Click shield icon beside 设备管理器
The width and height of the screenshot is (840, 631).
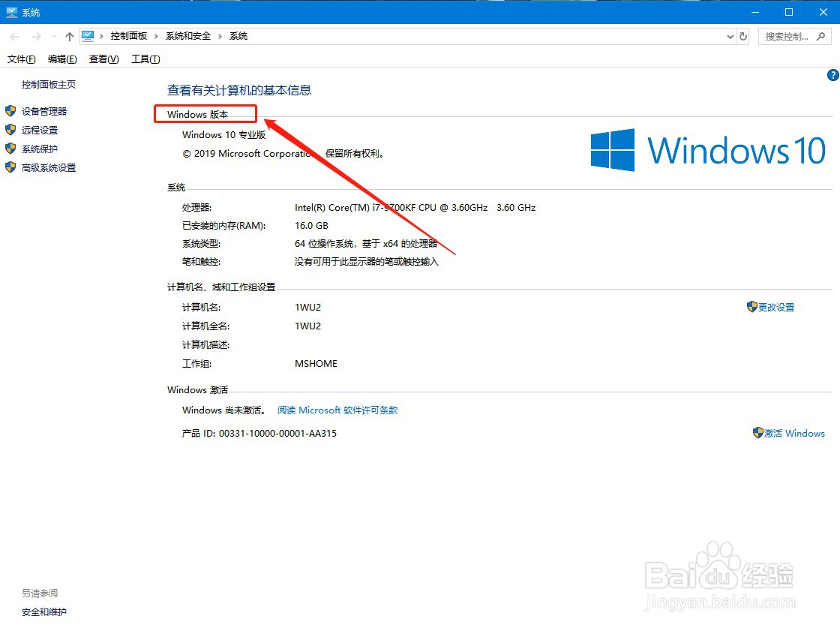[10, 111]
